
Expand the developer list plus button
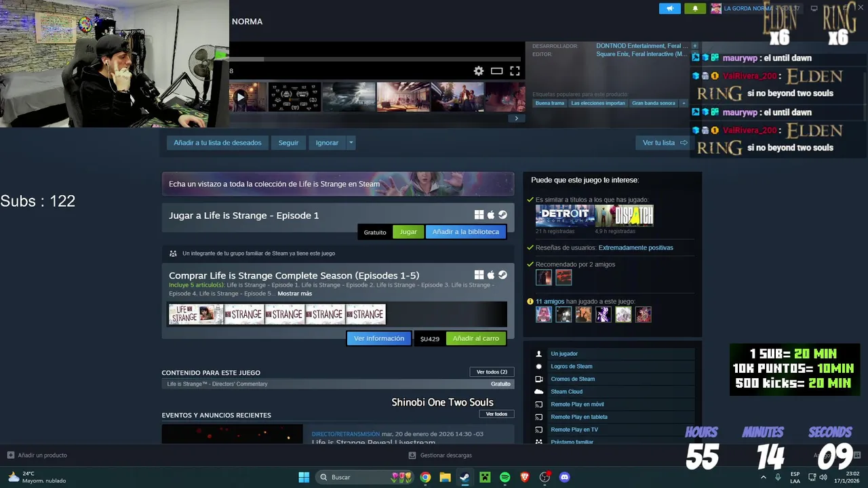click(694, 46)
